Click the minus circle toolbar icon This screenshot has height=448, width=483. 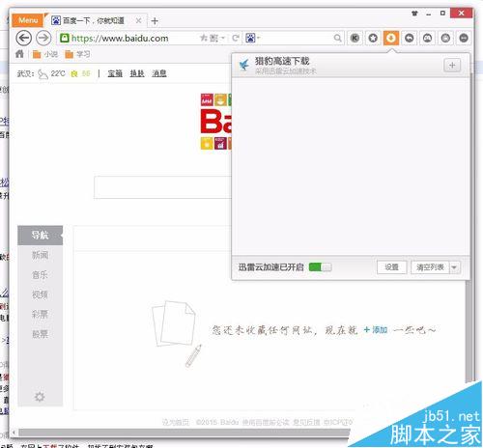coord(464,39)
